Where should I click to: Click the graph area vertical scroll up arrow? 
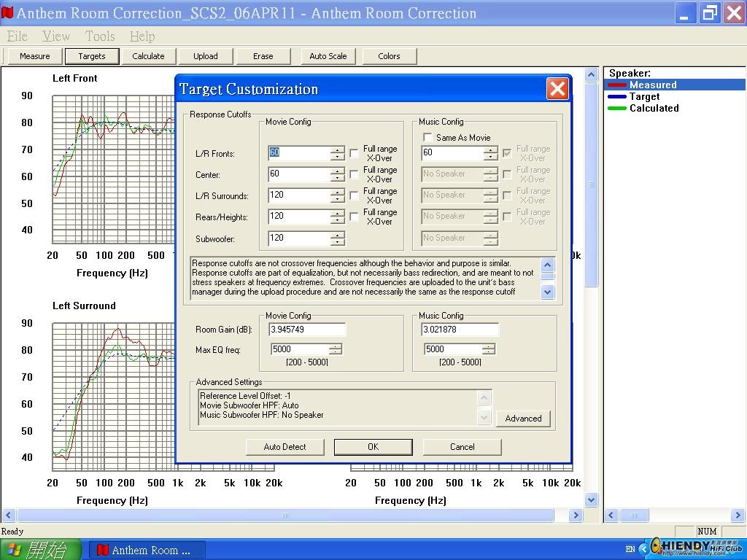591,75
